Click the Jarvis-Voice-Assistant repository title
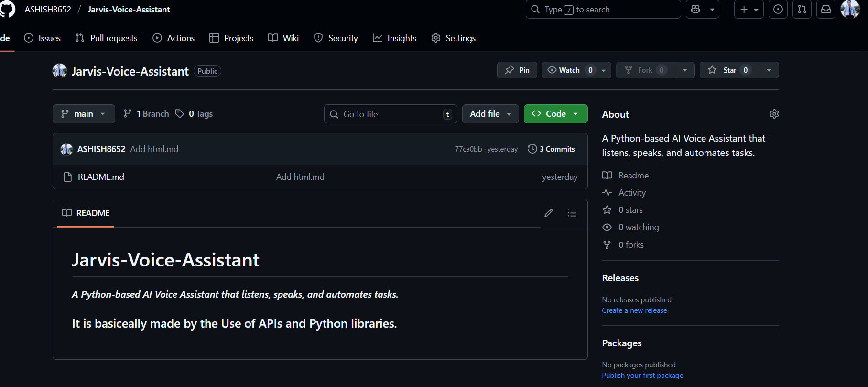The width and height of the screenshot is (868, 387). [130, 71]
